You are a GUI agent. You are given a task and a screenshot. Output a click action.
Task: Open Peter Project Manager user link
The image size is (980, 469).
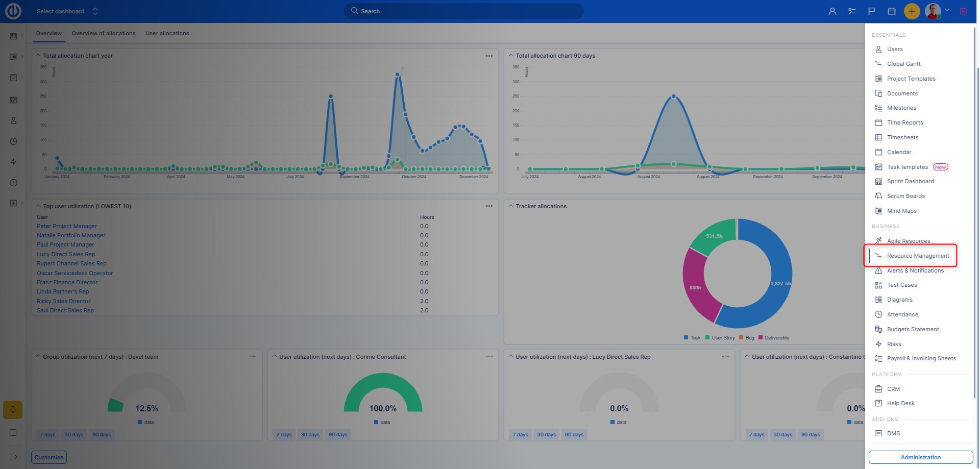pos(67,226)
